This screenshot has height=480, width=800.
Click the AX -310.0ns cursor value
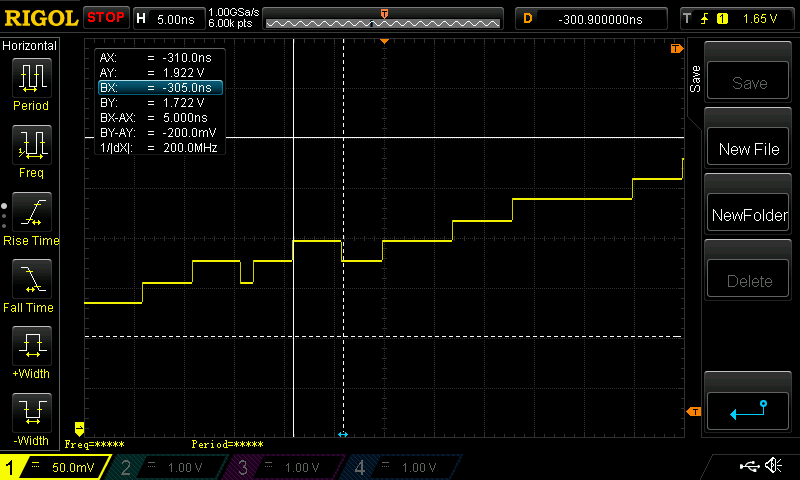coord(187,58)
